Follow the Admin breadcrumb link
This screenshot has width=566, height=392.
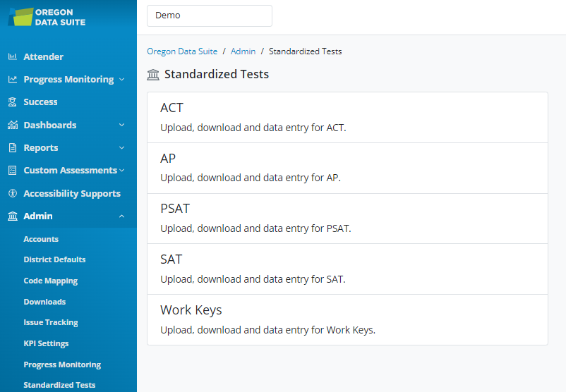tap(243, 51)
